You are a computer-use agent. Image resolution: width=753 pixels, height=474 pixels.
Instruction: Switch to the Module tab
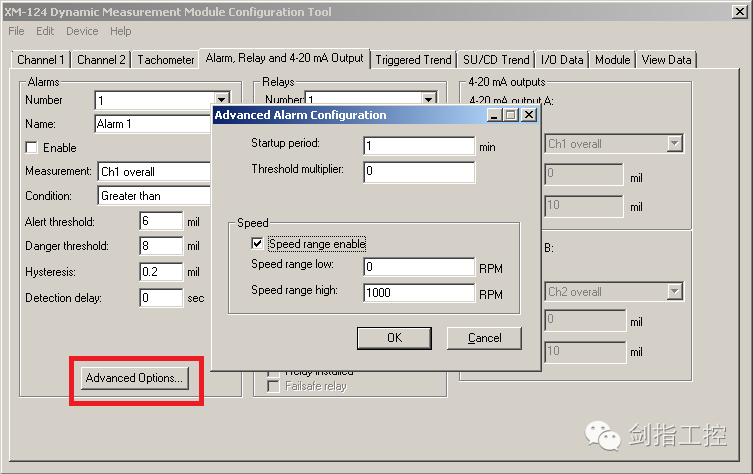(x=612, y=60)
